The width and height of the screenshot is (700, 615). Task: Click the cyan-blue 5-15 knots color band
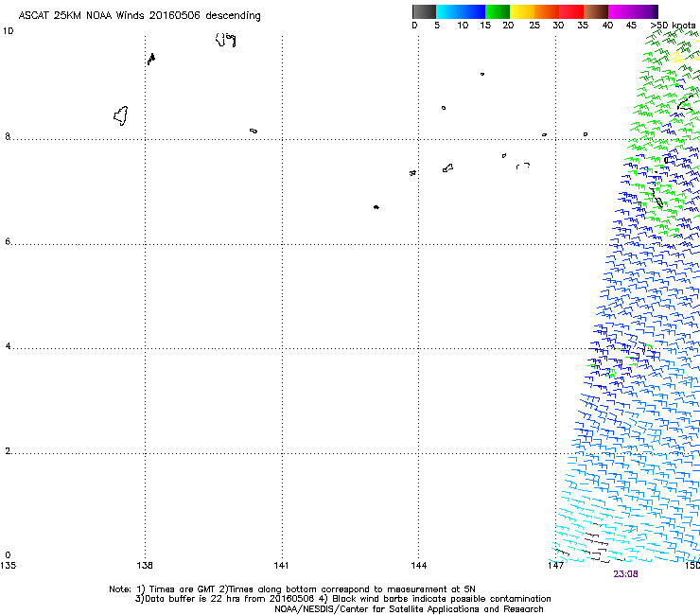[x=461, y=11]
